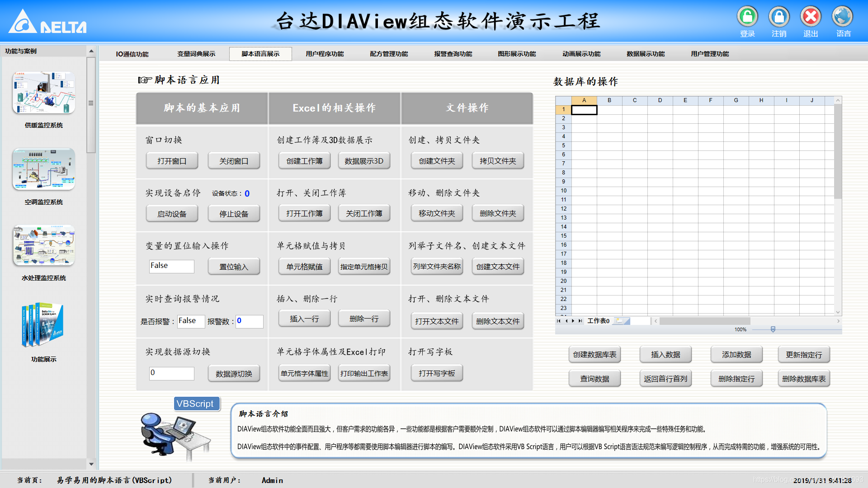
Task: Switch to the IO通信功能 tab
Action: (x=133, y=54)
